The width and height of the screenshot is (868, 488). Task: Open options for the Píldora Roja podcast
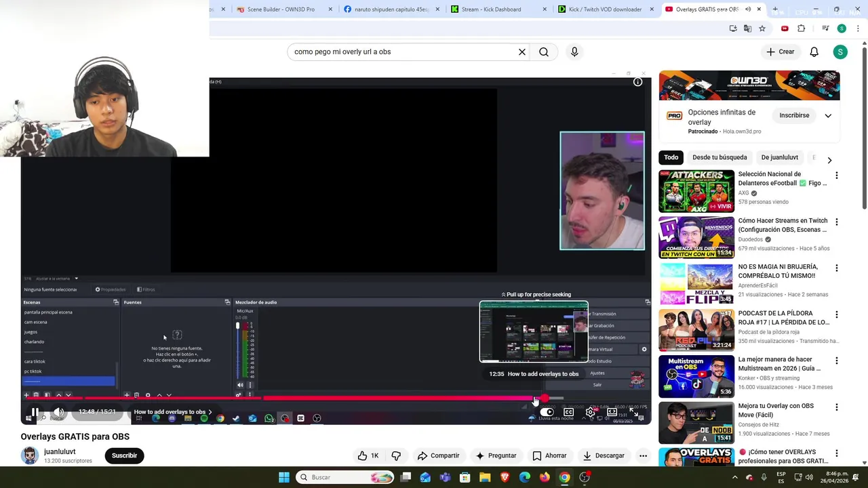[x=836, y=314]
